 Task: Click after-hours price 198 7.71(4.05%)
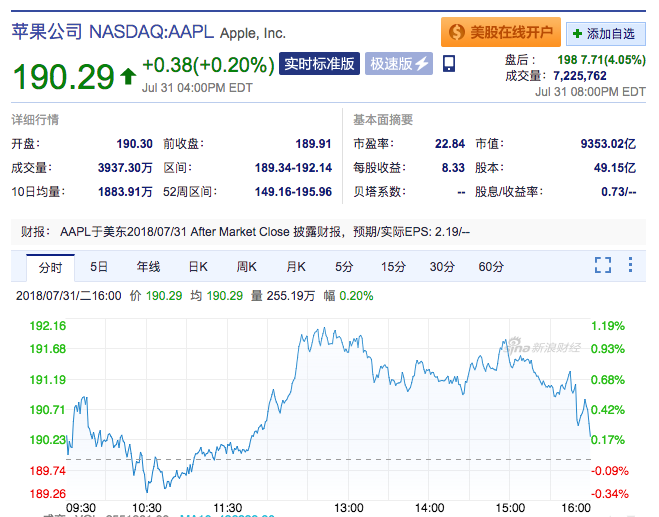click(601, 60)
